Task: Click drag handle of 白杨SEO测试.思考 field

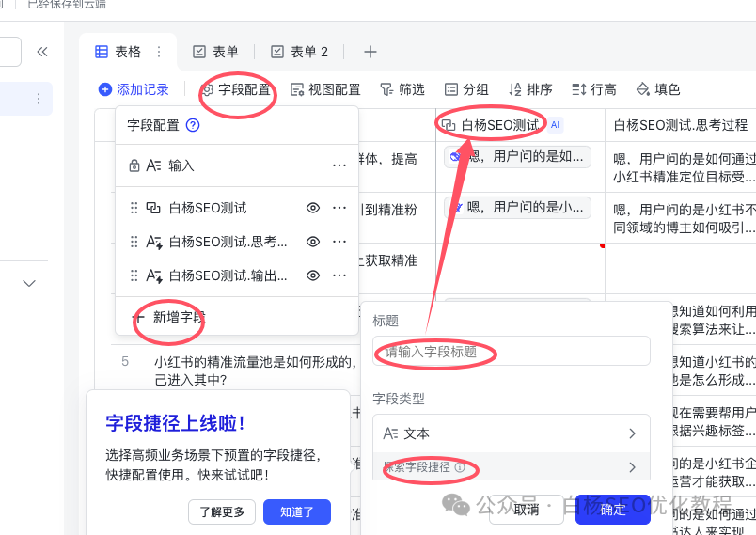Action: [134, 242]
